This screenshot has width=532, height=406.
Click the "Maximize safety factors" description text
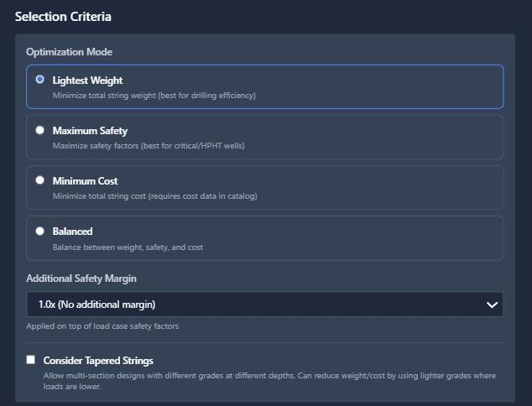click(x=149, y=146)
